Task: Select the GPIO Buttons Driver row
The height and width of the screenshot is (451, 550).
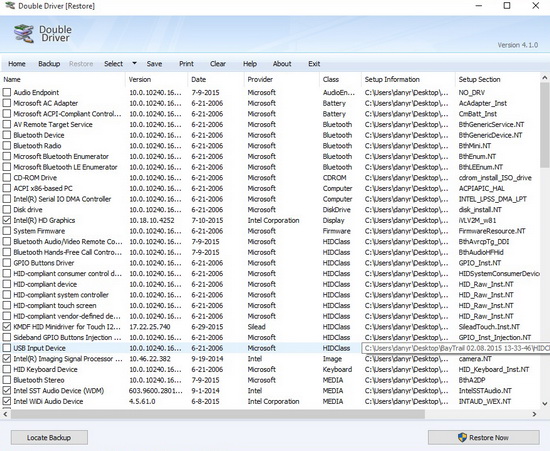Action: 44,263
